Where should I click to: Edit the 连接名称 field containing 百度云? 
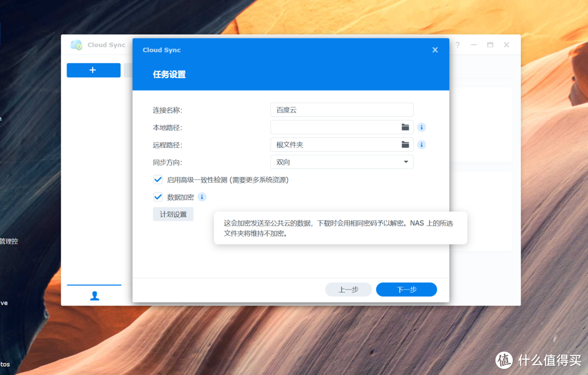tap(341, 110)
